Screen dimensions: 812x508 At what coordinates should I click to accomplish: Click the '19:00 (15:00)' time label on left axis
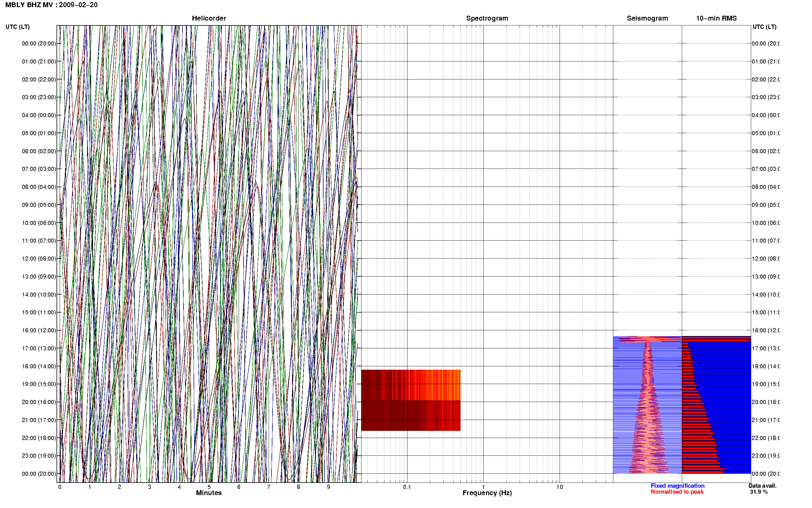pos(39,384)
